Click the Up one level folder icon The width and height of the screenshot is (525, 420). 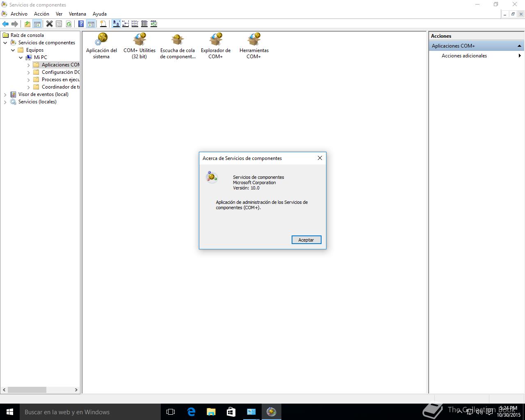(x=27, y=24)
